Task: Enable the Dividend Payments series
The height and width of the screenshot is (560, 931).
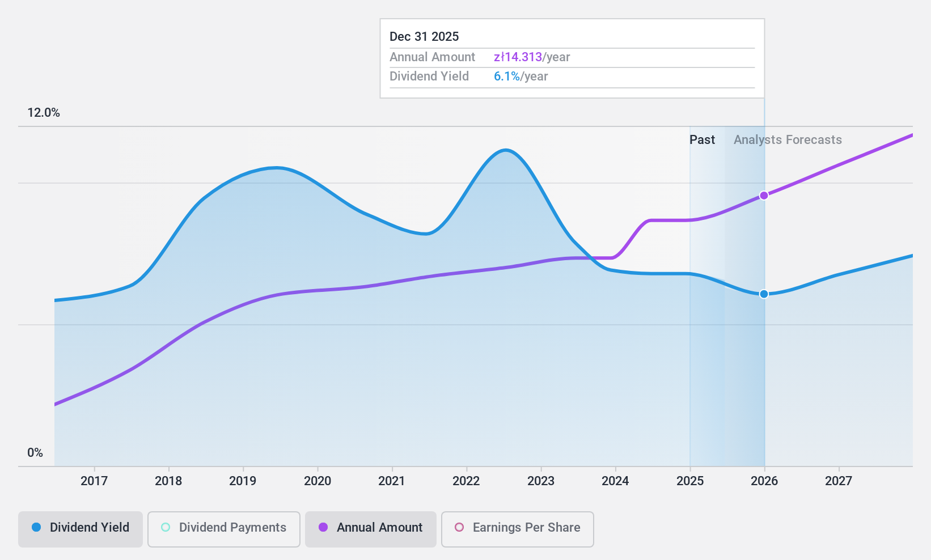Action: pyautogui.click(x=223, y=529)
